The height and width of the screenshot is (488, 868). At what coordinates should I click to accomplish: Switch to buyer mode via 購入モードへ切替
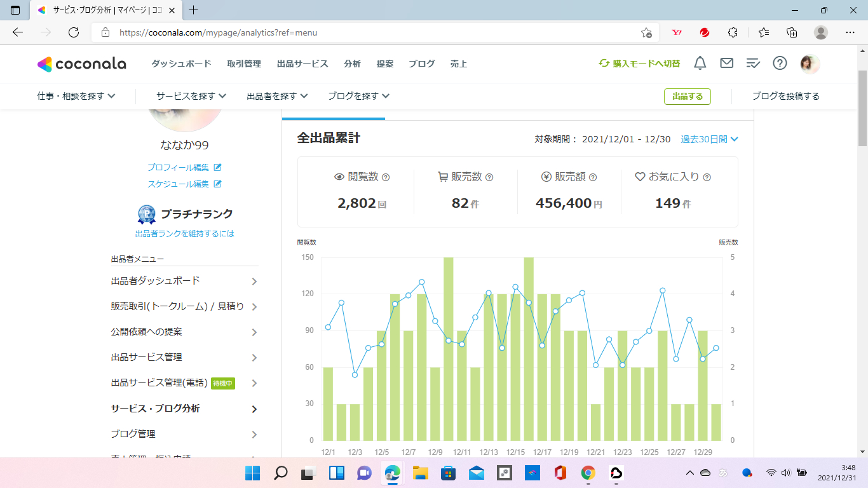(x=639, y=64)
